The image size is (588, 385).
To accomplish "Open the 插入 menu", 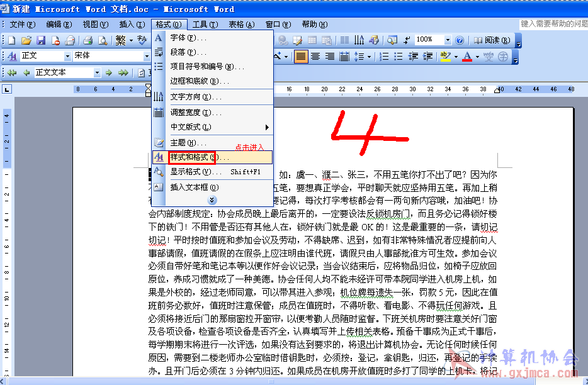I will click(x=132, y=25).
